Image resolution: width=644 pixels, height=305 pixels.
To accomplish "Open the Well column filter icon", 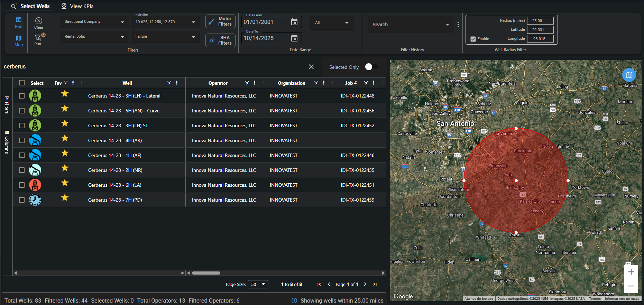I will coord(169,83).
